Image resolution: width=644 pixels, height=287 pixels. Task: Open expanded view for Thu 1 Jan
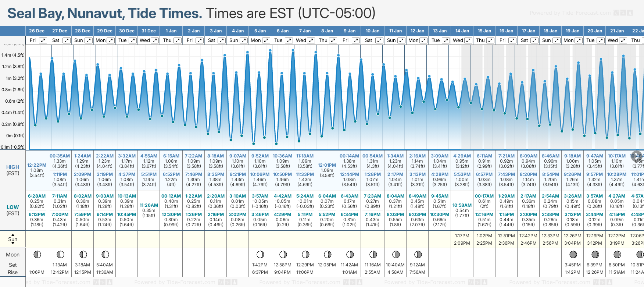tap(178, 40)
